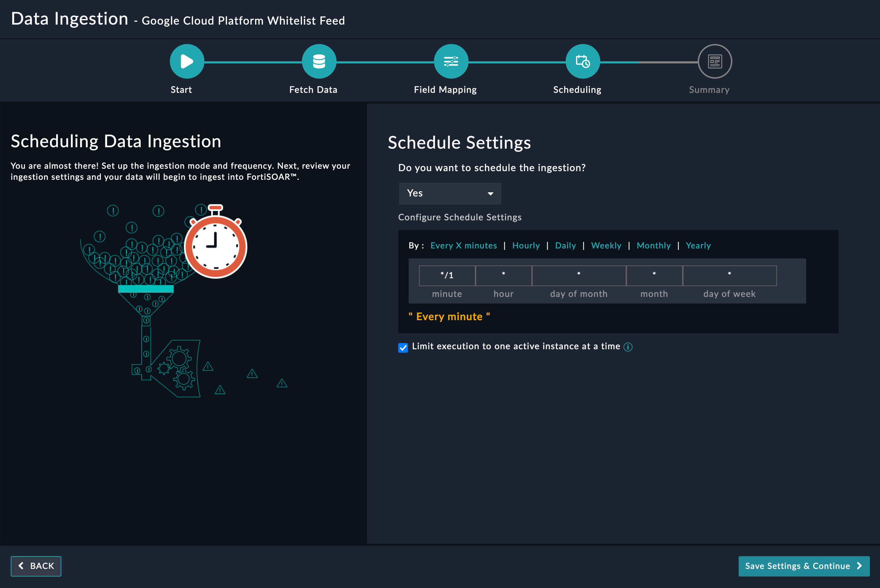This screenshot has height=588, width=880.
Task: Pick the Yearly schedule preset
Action: 698,246
